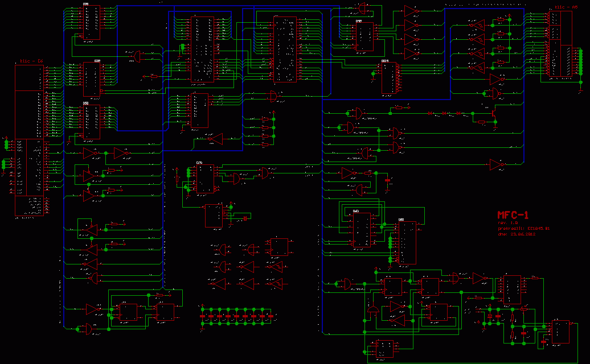Select the right edge connector block under 'klic - A8'
The width and height of the screenshot is (590, 364).
point(561,44)
